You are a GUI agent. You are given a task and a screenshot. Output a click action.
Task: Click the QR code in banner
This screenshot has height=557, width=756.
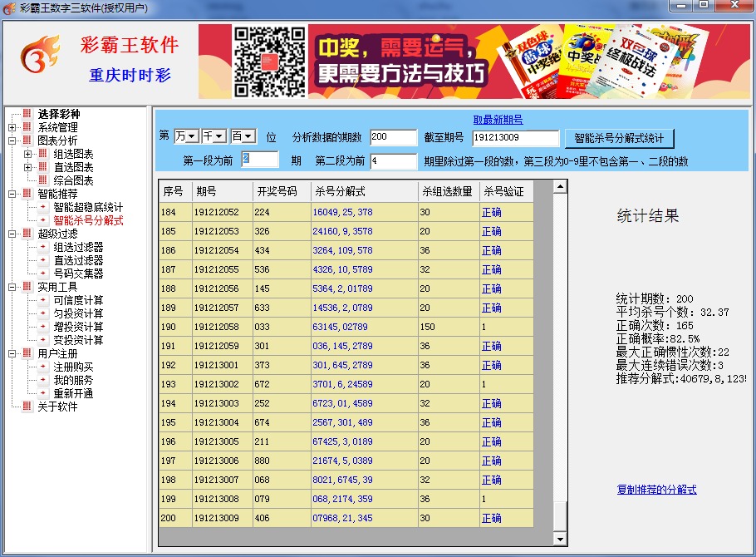point(268,62)
